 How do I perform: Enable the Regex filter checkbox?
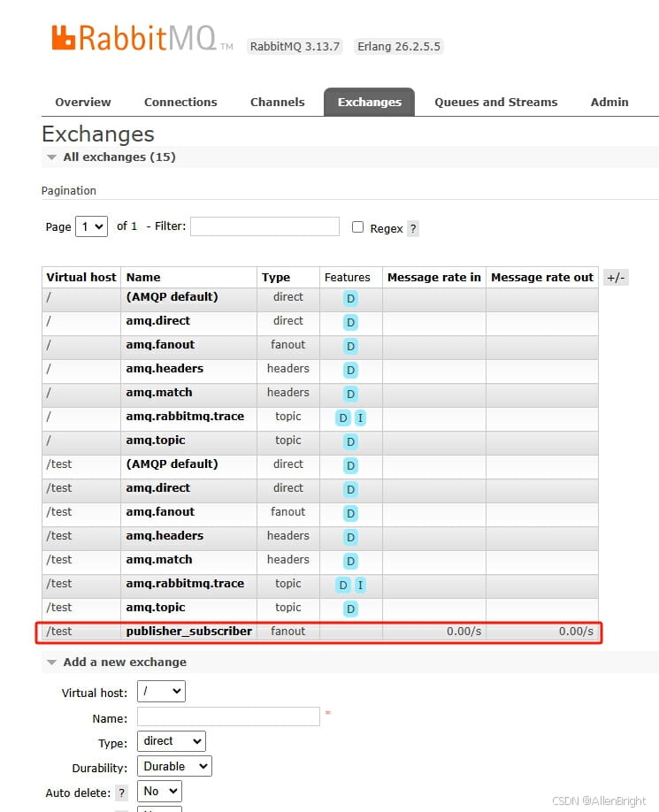(x=357, y=227)
